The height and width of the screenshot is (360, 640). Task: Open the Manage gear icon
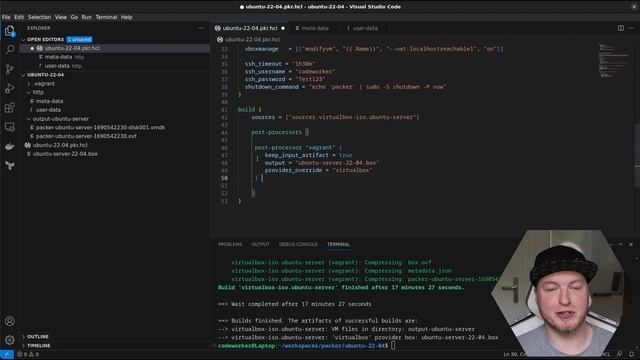(x=9, y=340)
